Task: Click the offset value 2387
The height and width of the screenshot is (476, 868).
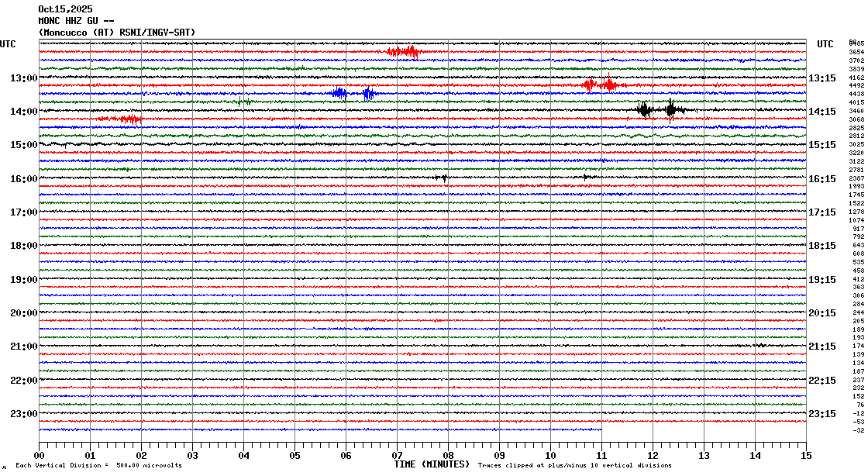Action: point(856,178)
